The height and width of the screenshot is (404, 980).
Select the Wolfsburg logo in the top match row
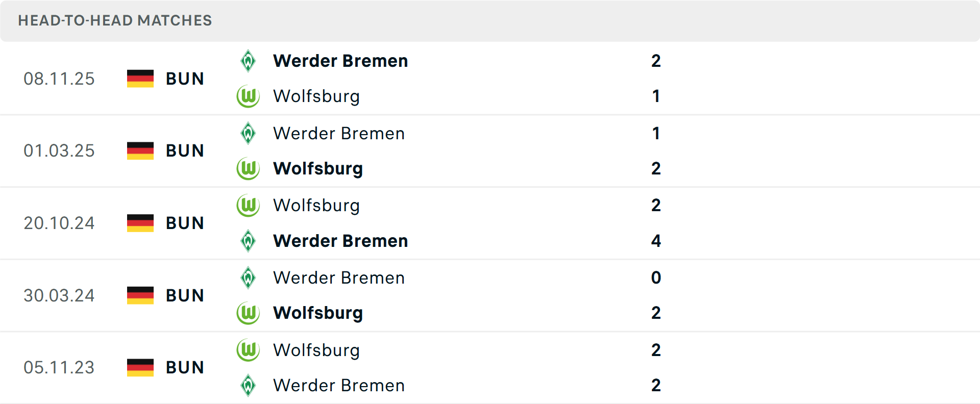(248, 96)
